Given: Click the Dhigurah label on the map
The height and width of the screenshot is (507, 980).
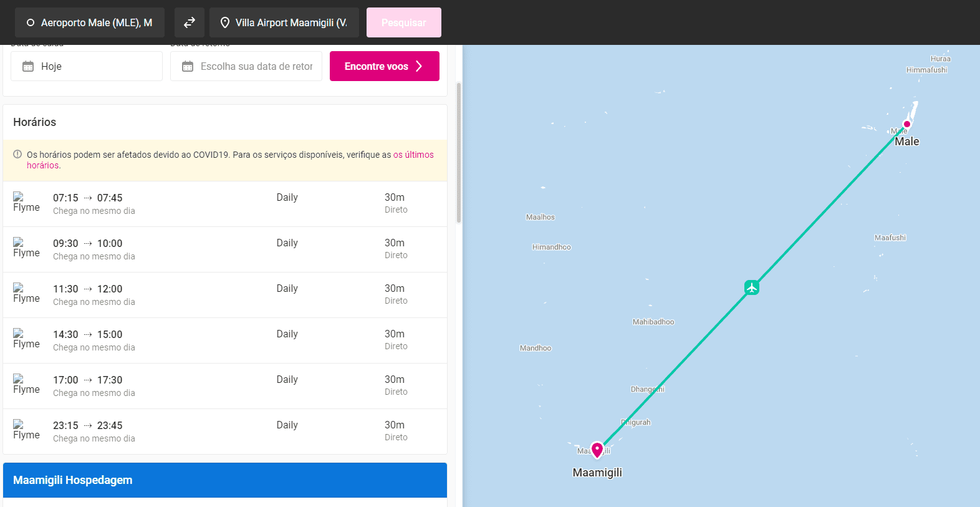Looking at the screenshot, I should coord(636,422).
